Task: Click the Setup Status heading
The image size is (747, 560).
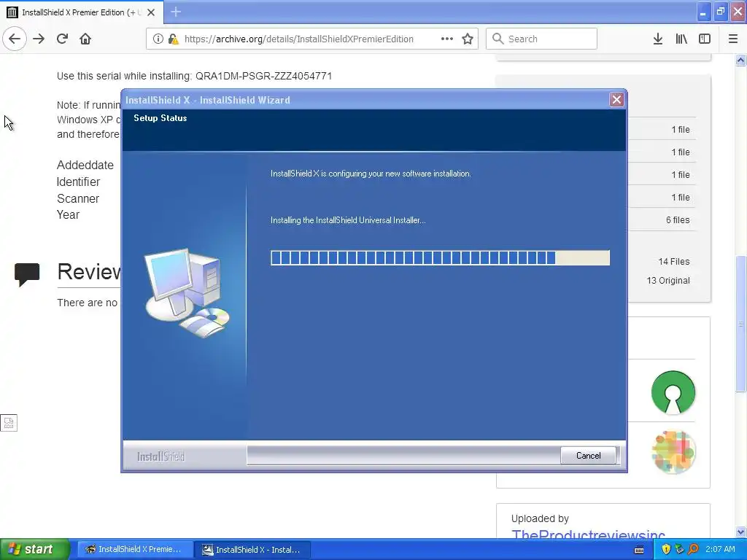Action: tap(160, 118)
